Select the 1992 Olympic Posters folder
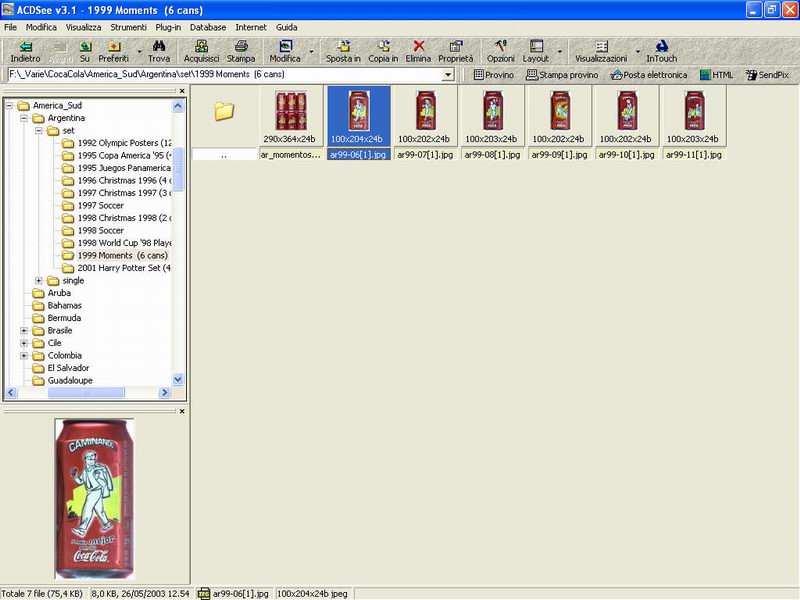800x600 pixels. [x=116, y=143]
